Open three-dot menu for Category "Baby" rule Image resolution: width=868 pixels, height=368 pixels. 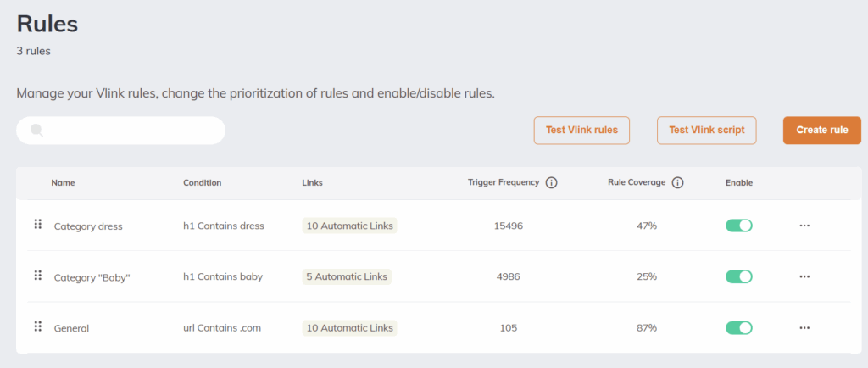click(x=804, y=276)
